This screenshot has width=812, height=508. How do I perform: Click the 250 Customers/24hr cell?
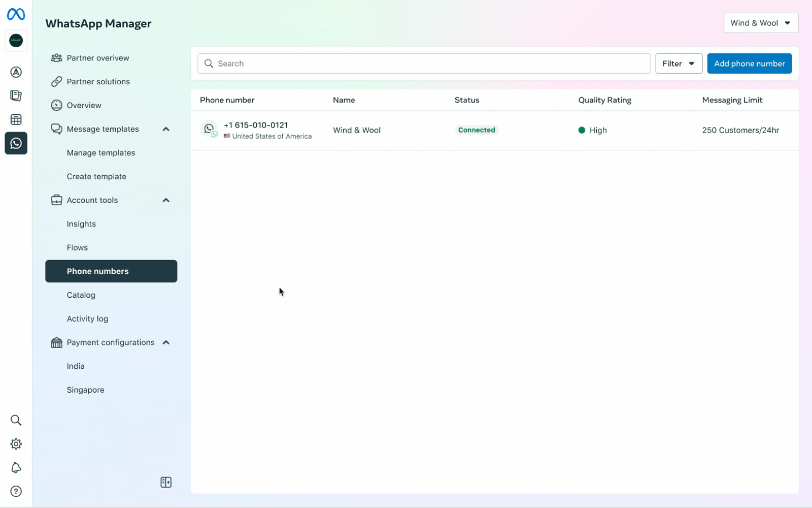point(740,130)
